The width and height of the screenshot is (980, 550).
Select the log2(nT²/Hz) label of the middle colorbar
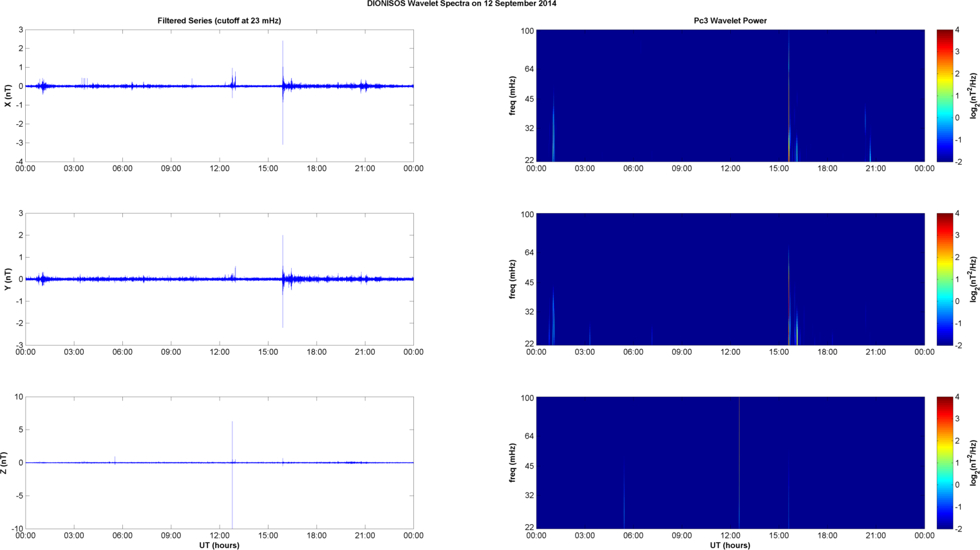pyautogui.click(x=974, y=279)
